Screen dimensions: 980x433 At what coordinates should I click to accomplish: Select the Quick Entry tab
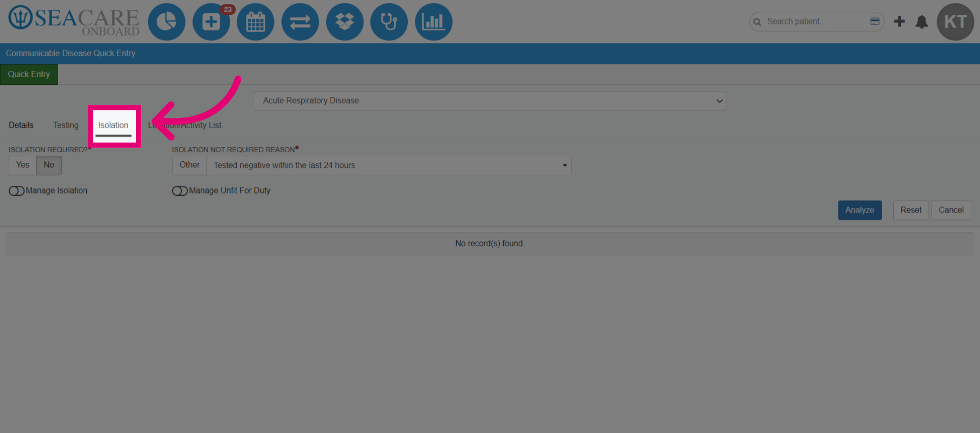pyautogui.click(x=29, y=75)
